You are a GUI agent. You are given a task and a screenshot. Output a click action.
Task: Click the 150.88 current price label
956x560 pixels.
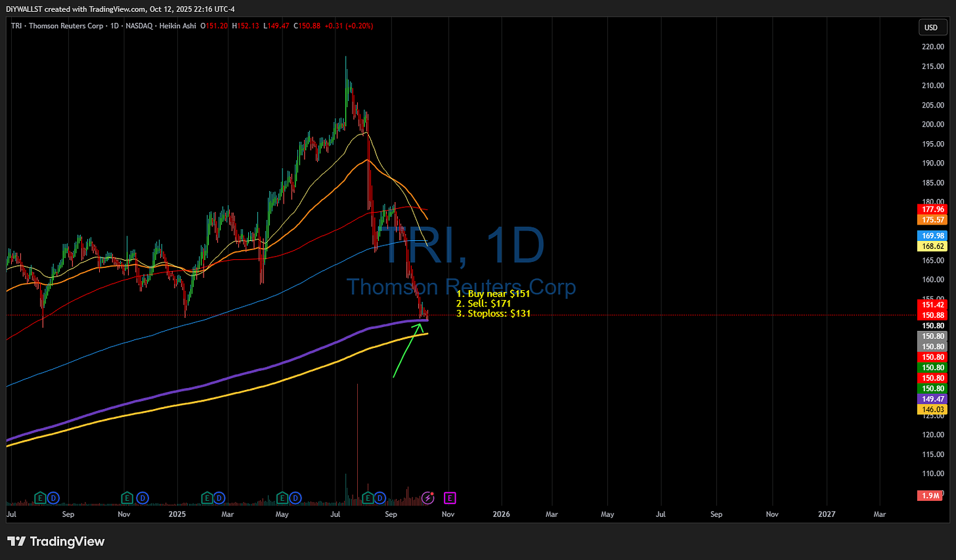pos(932,315)
